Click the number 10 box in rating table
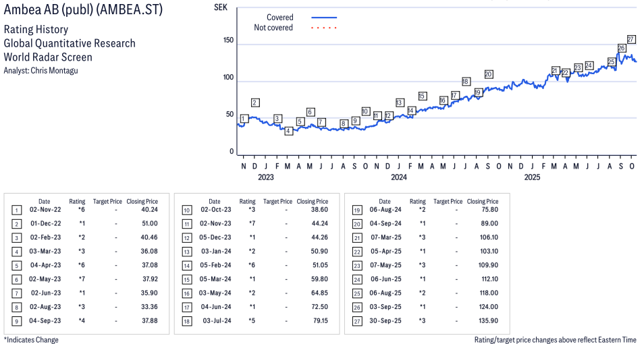644x344 pixels. [186, 210]
